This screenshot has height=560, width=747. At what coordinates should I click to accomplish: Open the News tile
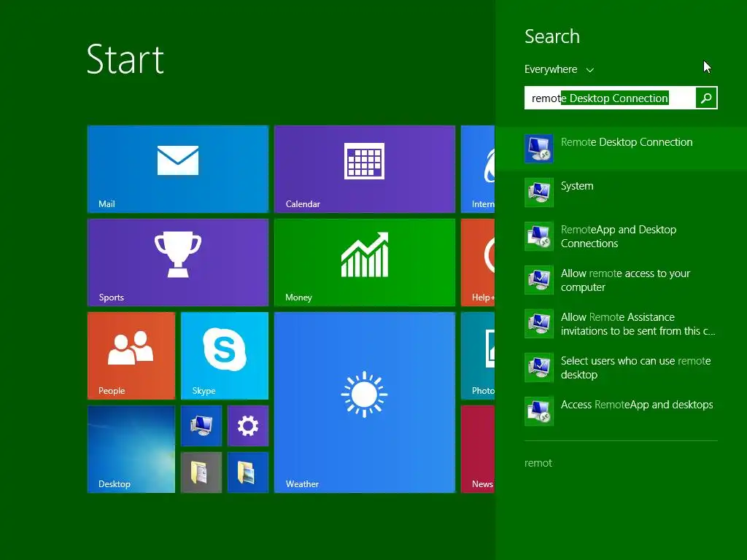478,449
